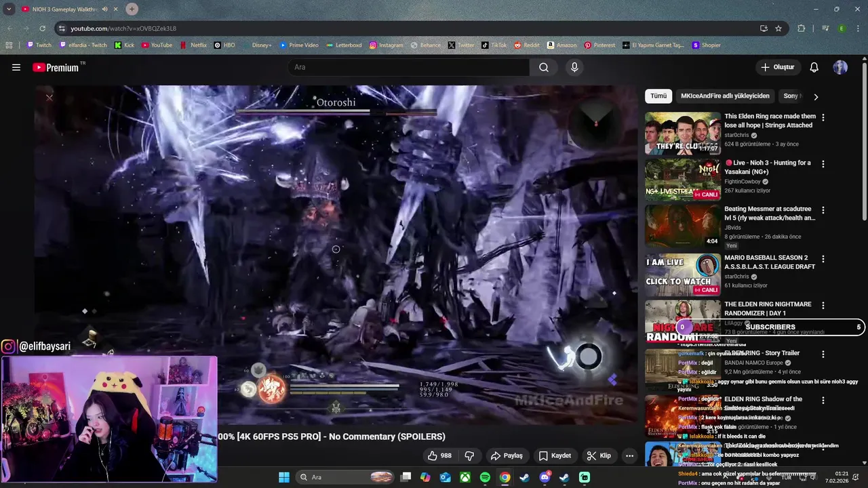
Task: Bookmark this page with star icon
Action: tap(778, 28)
